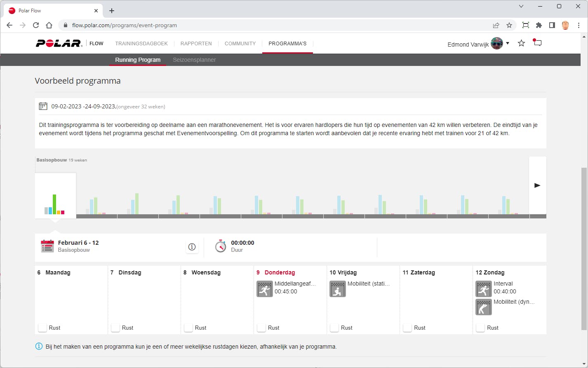Click the padlock site info icon
The width and height of the screenshot is (588, 368).
(65, 25)
